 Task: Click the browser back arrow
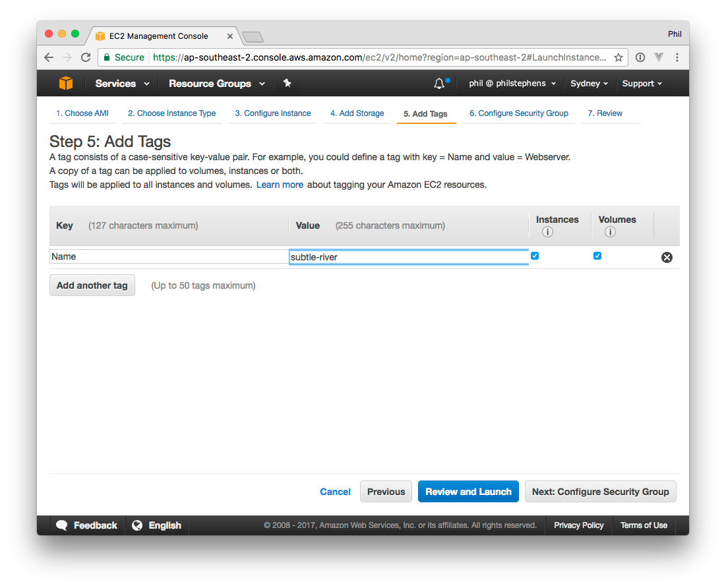click(49, 57)
